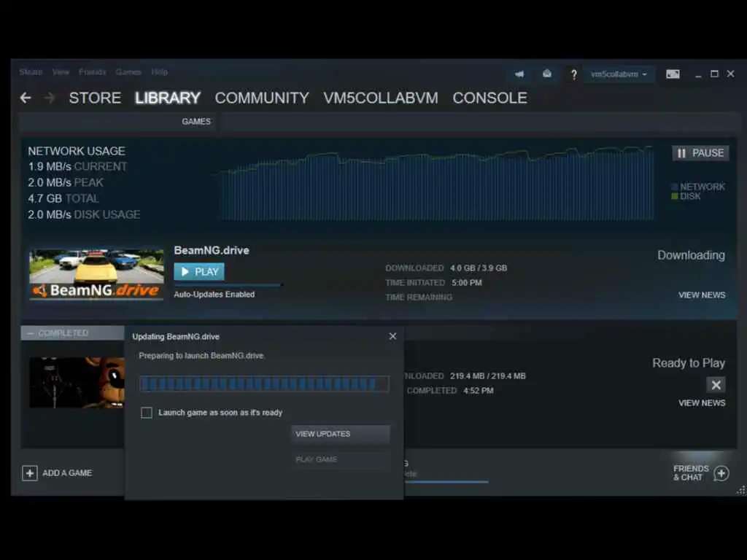Click the BeamNG.drive download progress bar
This screenshot has width=747, height=560.
pyautogui.click(x=228, y=285)
